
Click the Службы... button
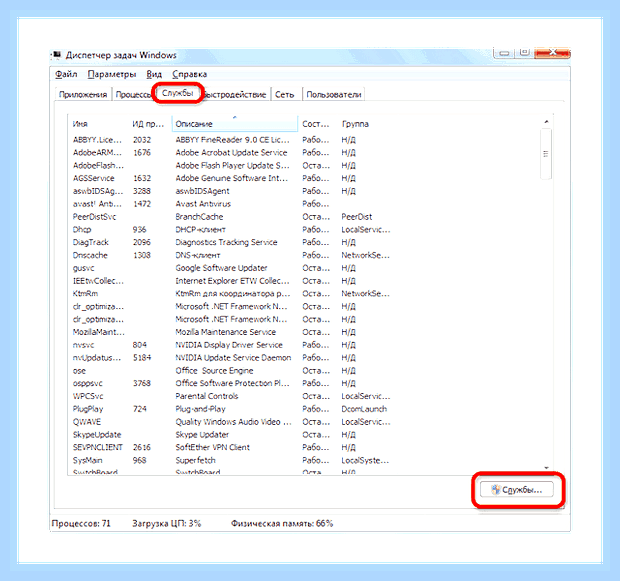pyautogui.click(x=516, y=490)
